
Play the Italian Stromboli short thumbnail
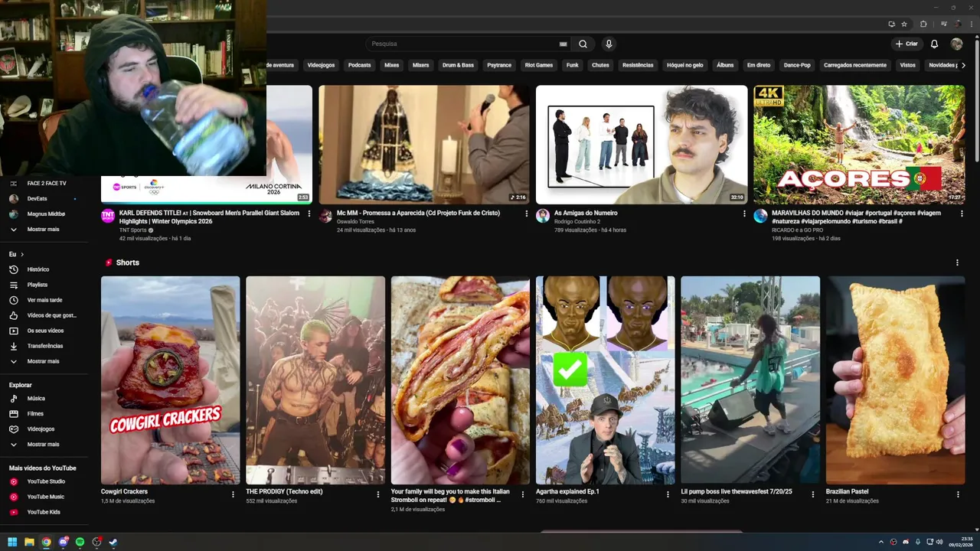[460, 380]
